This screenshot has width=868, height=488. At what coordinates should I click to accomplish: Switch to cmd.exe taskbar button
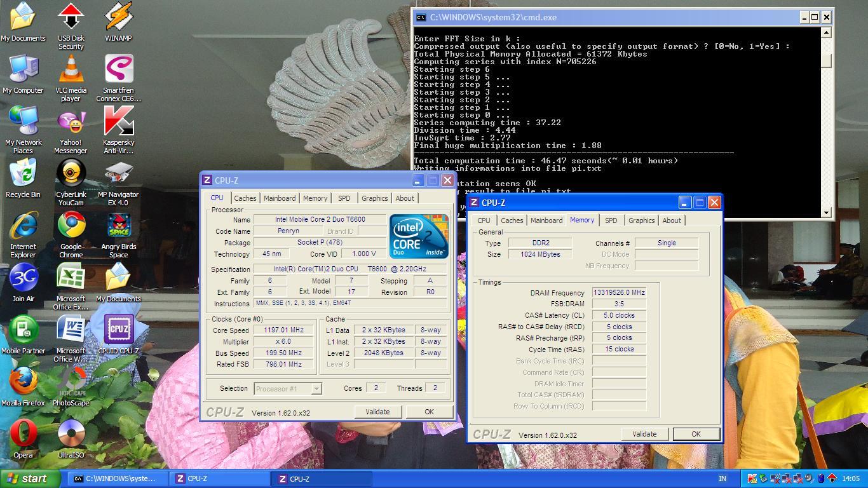coord(118,478)
